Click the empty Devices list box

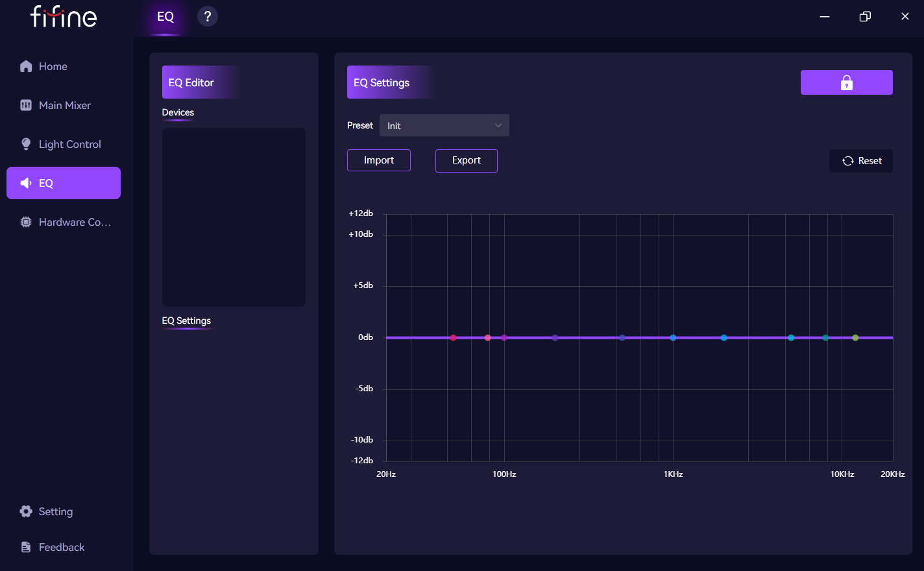point(234,217)
